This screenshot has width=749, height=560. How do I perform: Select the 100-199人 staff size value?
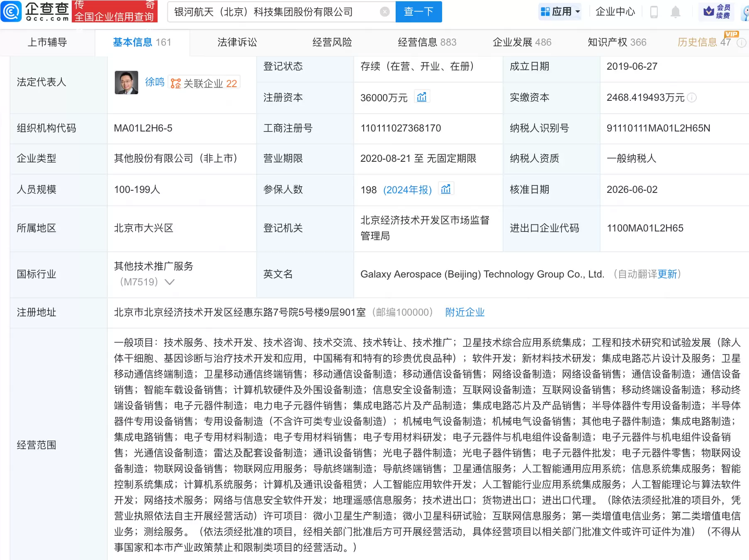(x=137, y=190)
